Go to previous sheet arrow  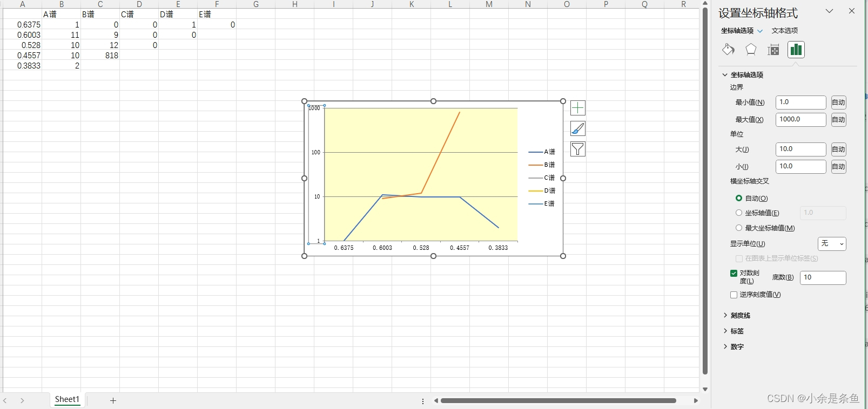click(x=5, y=400)
